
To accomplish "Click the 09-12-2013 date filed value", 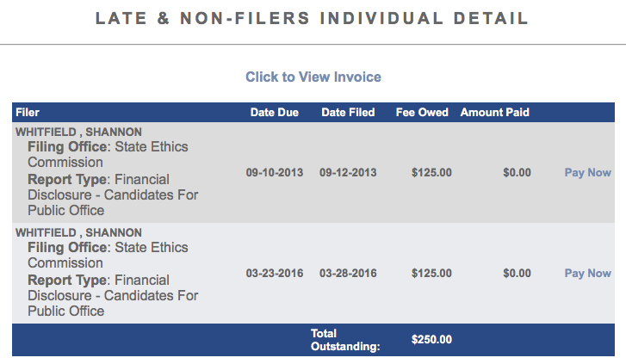I will (x=348, y=172).
